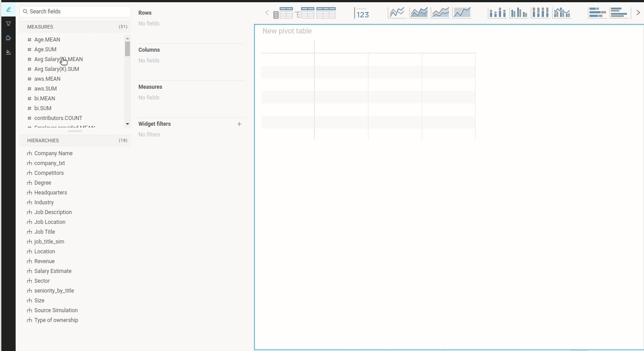644x351 pixels.
Task: Open the style paint bucket panel
Action: [x=8, y=52]
